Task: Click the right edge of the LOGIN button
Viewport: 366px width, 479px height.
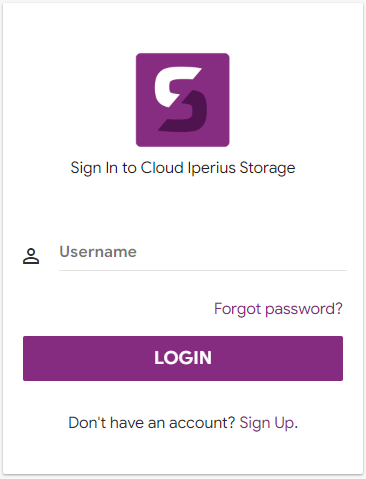Action: click(x=338, y=358)
